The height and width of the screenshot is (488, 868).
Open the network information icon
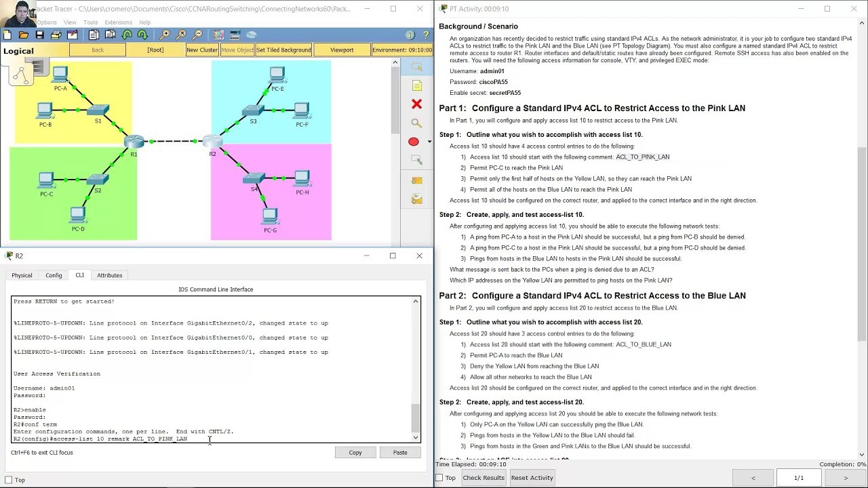click(410, 35)
